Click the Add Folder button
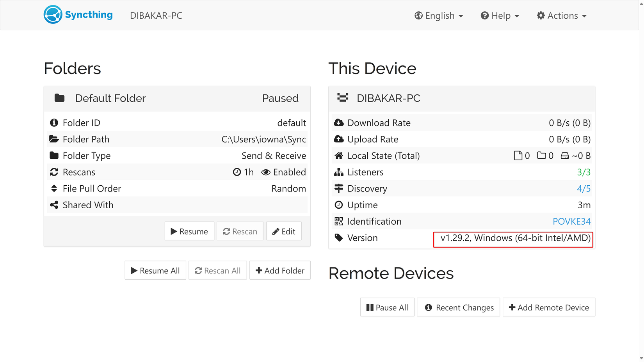Image resolution: width=644 pixels, height=362 pixels. coord(280,270)
